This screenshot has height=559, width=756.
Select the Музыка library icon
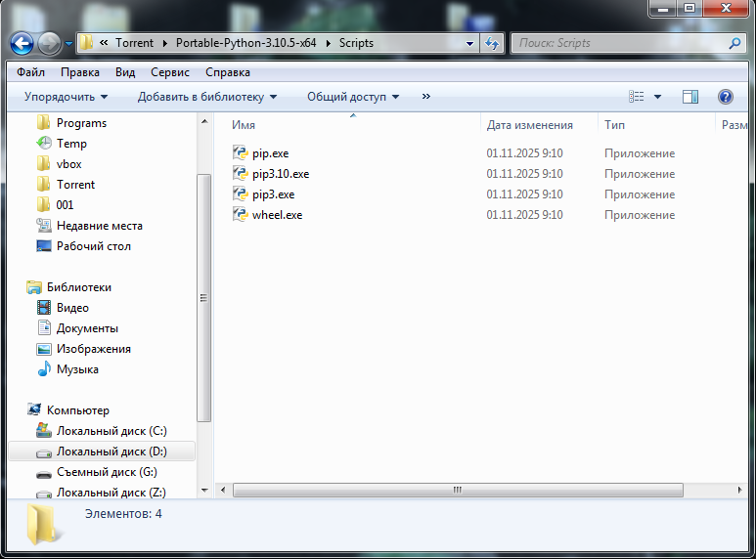click(x=43, y=369)
